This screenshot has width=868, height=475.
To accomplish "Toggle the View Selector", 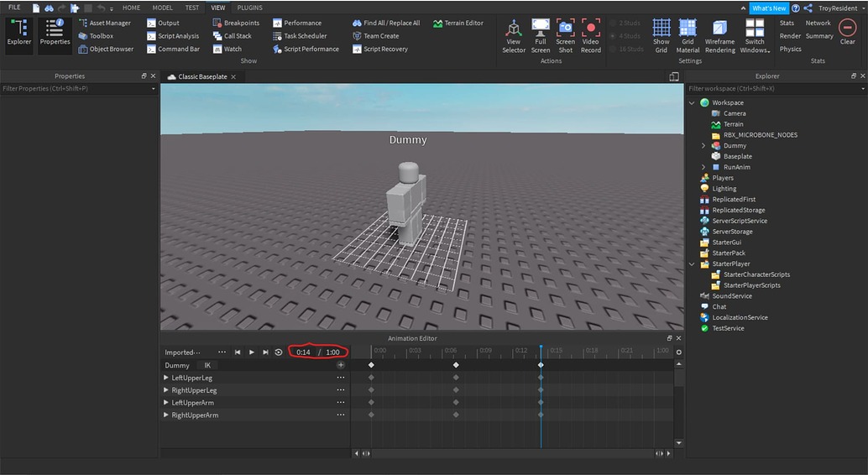I will pos(514,36).
